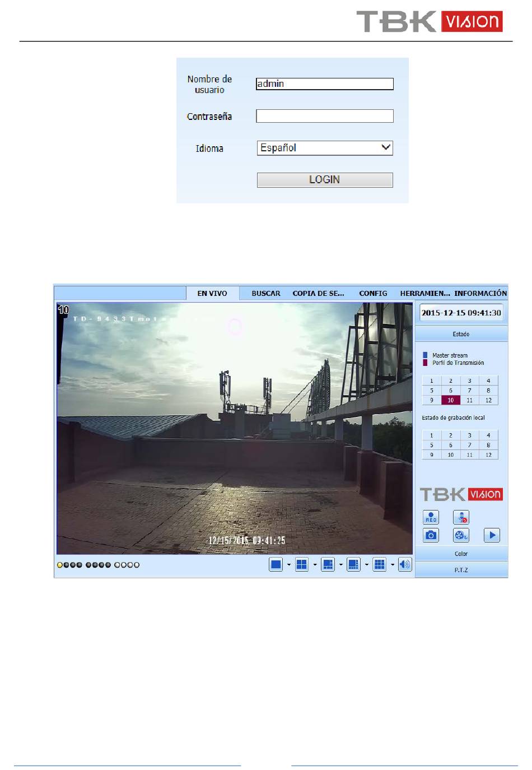This screenshot has height=770, width=532.
Task: Select the eight-screen layout icon
Action: pyautogui.click(x=353, y=564)
